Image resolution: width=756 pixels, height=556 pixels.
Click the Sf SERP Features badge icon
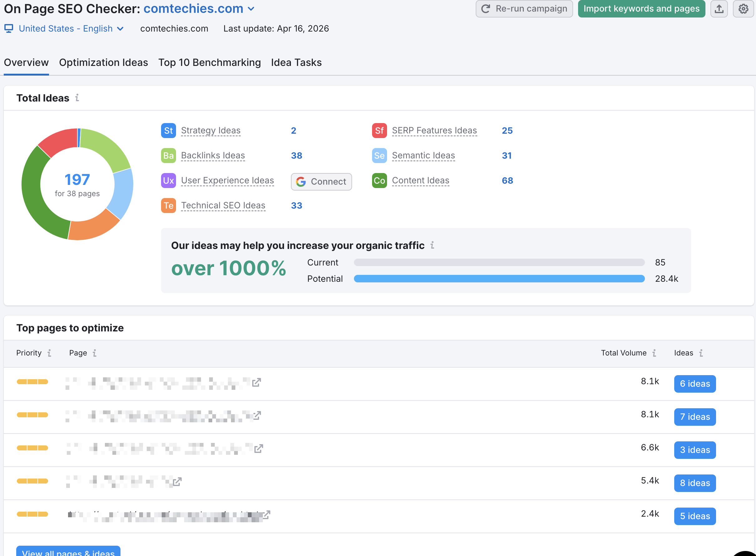379,131
